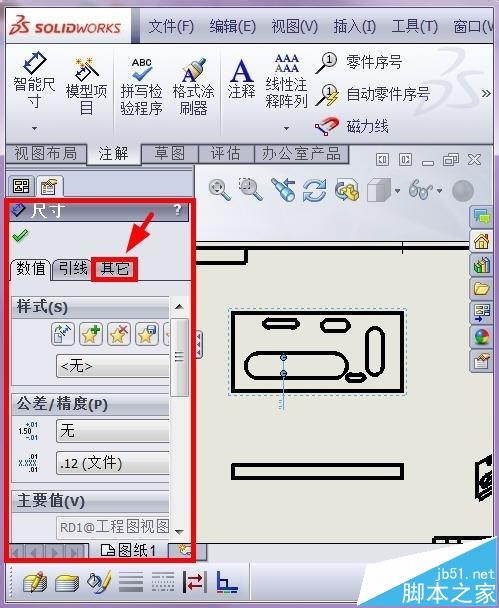
Task: Open the 工具(T) menu
Action: coord(414,27)
